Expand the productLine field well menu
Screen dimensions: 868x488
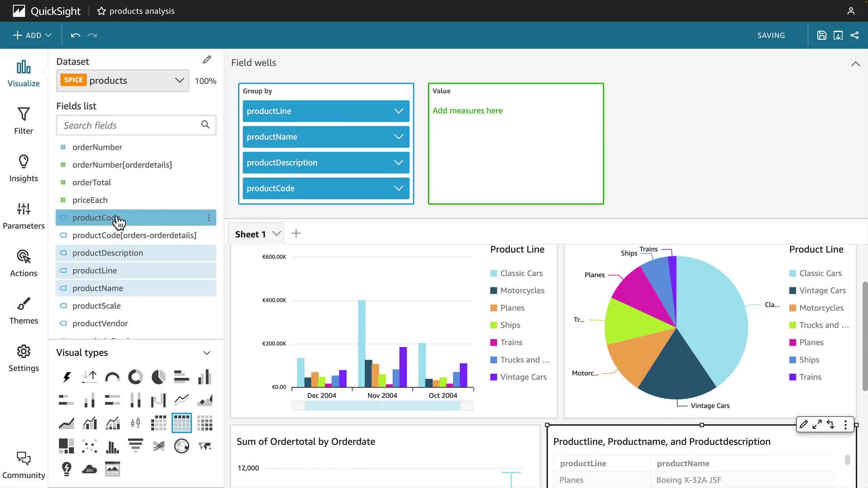coord(398,111)
